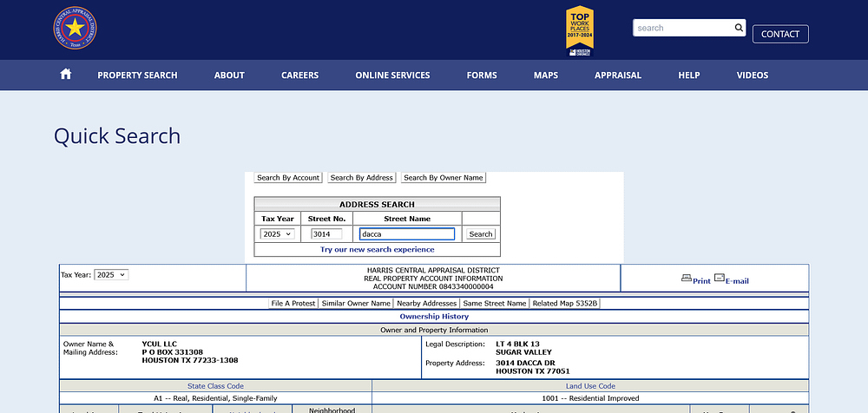Open the MAPS menu
868x413 pixels.
click(x=546, y=75)
